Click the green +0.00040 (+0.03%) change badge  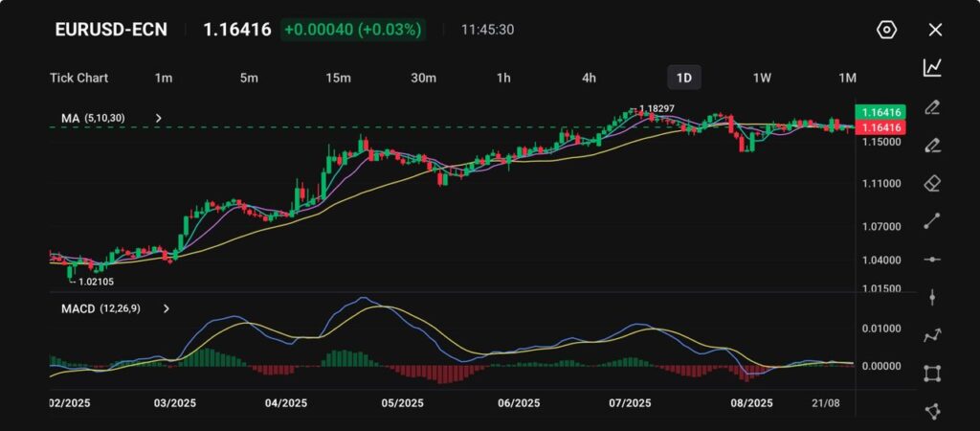pyautogui.click(x=352, y=30)
